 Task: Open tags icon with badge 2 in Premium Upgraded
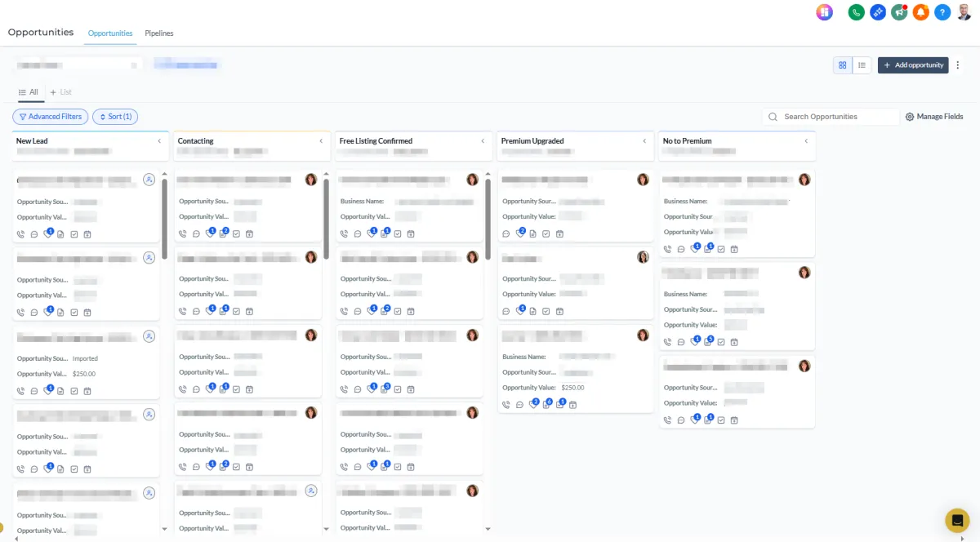click(x=534, y=403)
